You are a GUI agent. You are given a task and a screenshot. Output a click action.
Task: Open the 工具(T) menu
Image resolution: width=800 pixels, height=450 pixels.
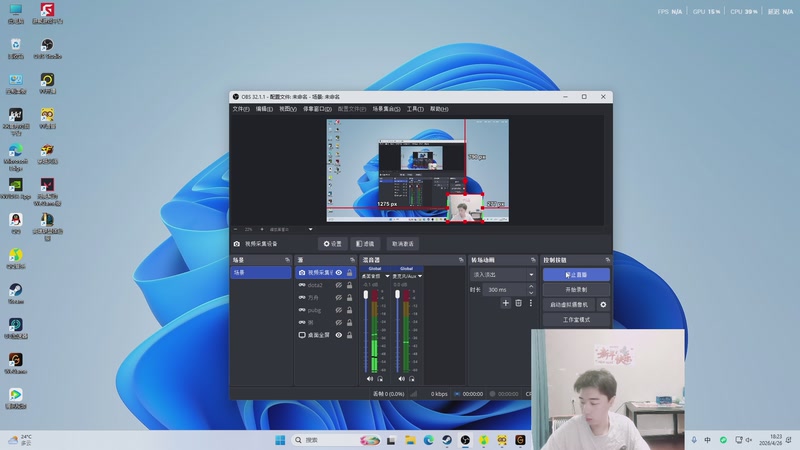coord(415,109)
